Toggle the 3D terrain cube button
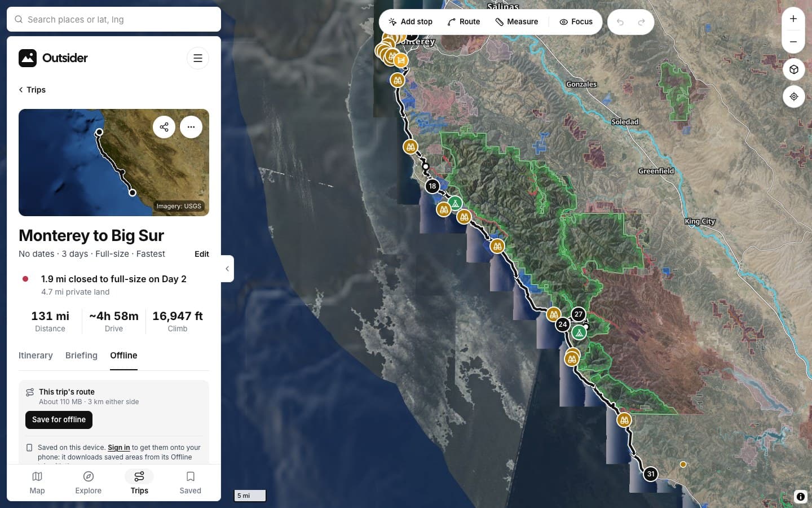 pos(793,69)
